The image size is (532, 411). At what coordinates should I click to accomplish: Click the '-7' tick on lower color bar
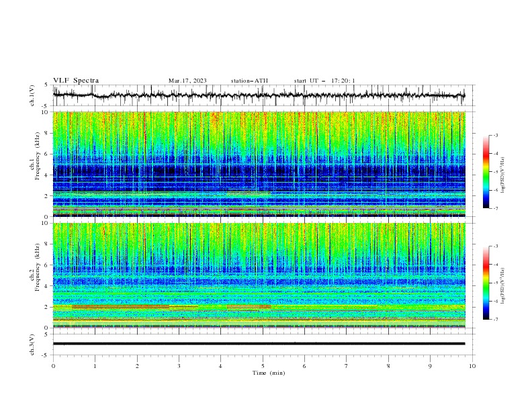pos(495,320)
